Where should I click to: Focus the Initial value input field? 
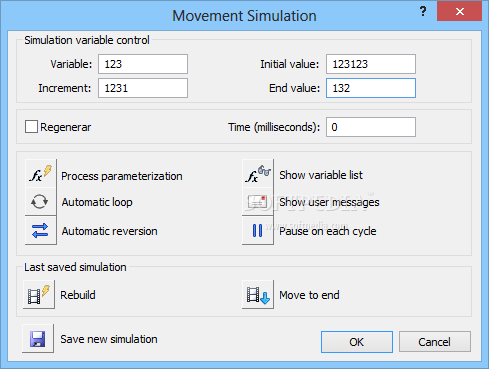pos(371,64)
